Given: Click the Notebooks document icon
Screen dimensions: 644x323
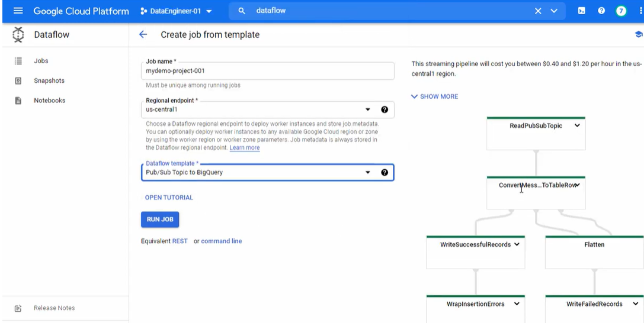Looking at the screenshot, I should pos(18,101).
